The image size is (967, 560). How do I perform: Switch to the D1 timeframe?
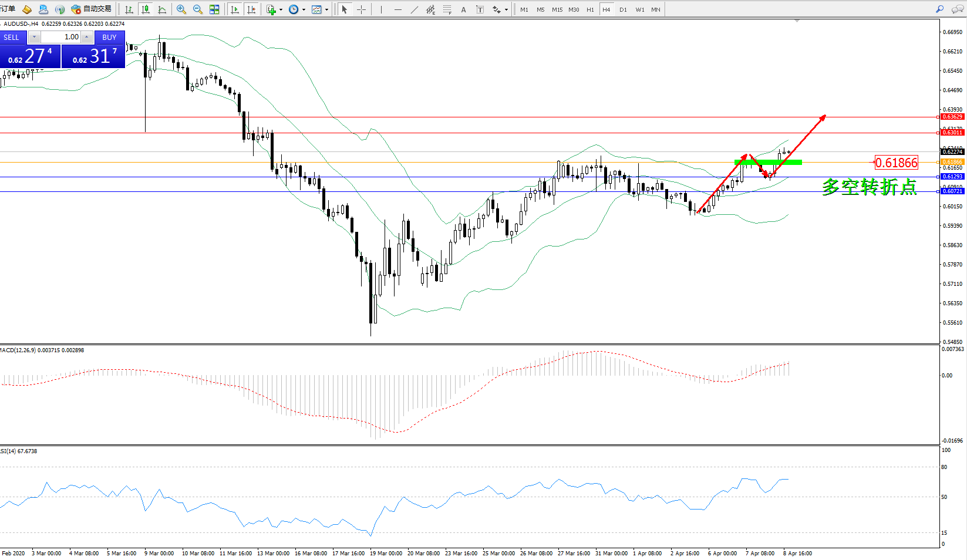[x=623, y=9]
